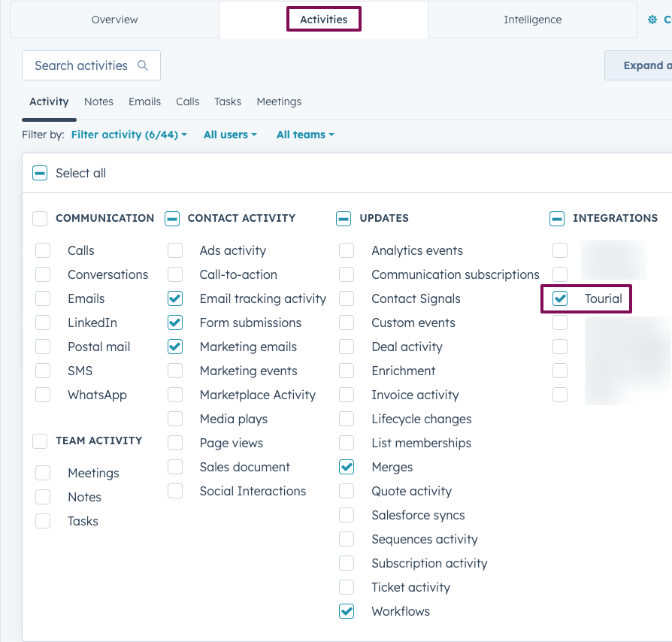Uncheck the Tourial integration checkbox
The height and width of the screenshot is (642, 672).
pyautogui.click(x=560, y=299)
